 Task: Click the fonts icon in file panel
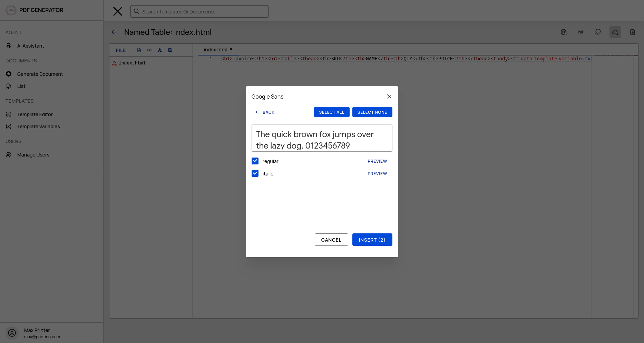point(160,50)
